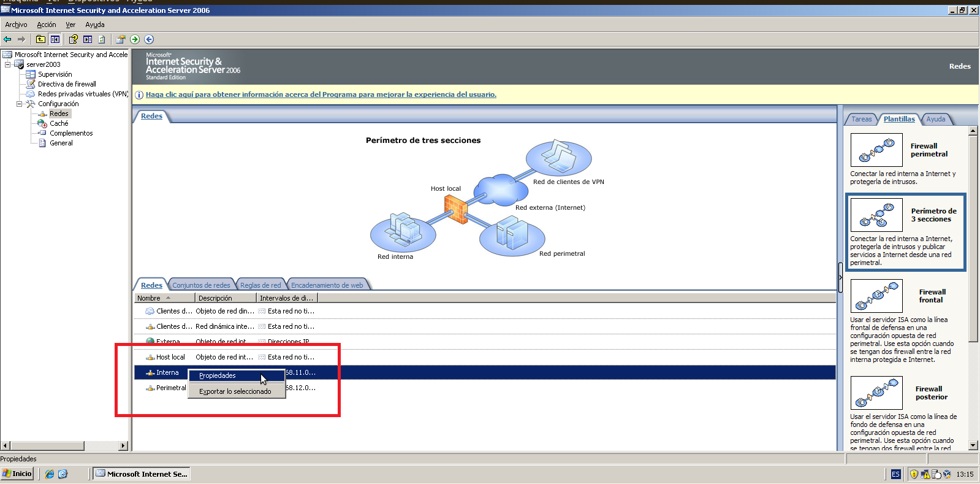Viewport: 980px width, 484px height.
Task: Switch to Reglas de red tab
Action: pyautogui.click(x=260, y=285)
